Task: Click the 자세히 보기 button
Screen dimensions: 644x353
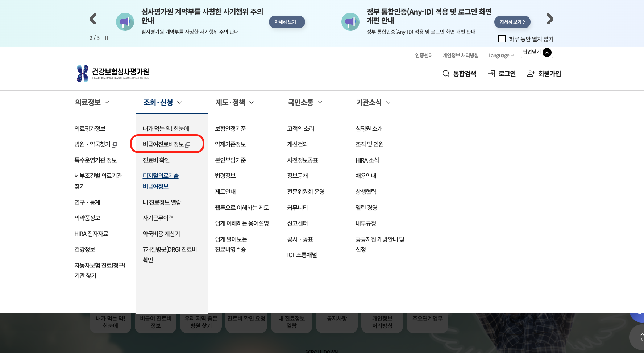Action: (287, 22)
